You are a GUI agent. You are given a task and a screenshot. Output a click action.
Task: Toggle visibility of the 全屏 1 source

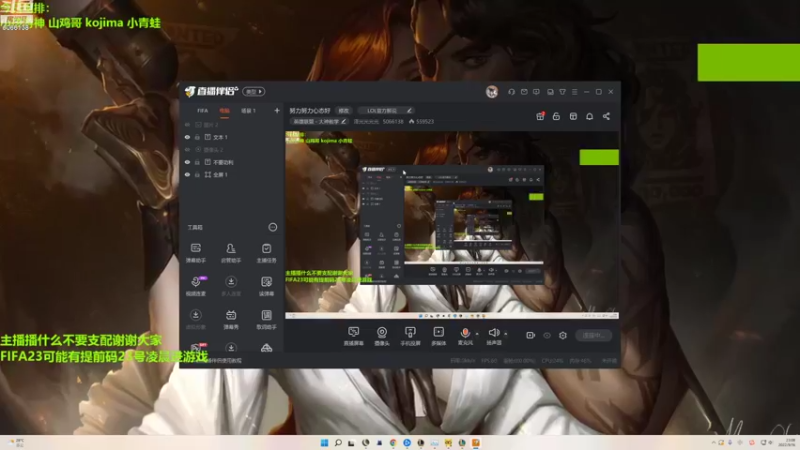click(x=187, y=174)
